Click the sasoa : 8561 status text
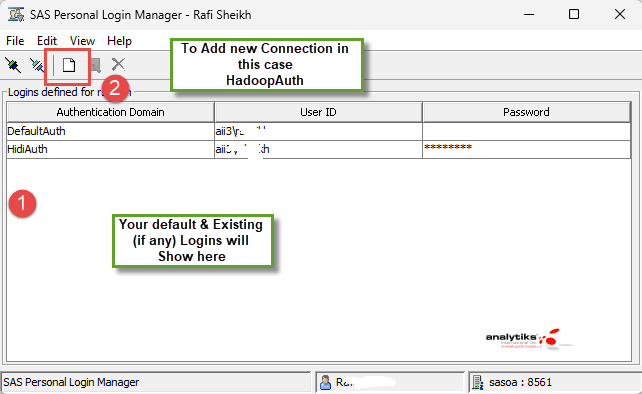Viewport: 642px width, 394px height. tap(520, 383)
